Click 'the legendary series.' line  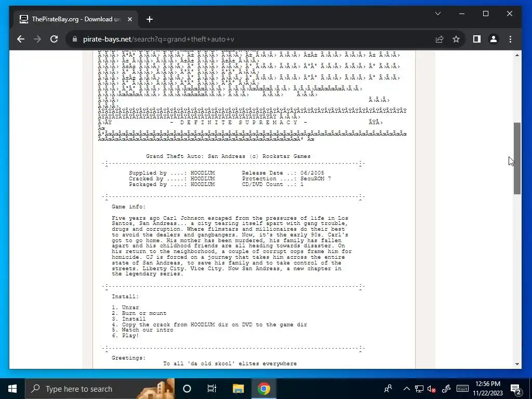click(x=148, y=274)
